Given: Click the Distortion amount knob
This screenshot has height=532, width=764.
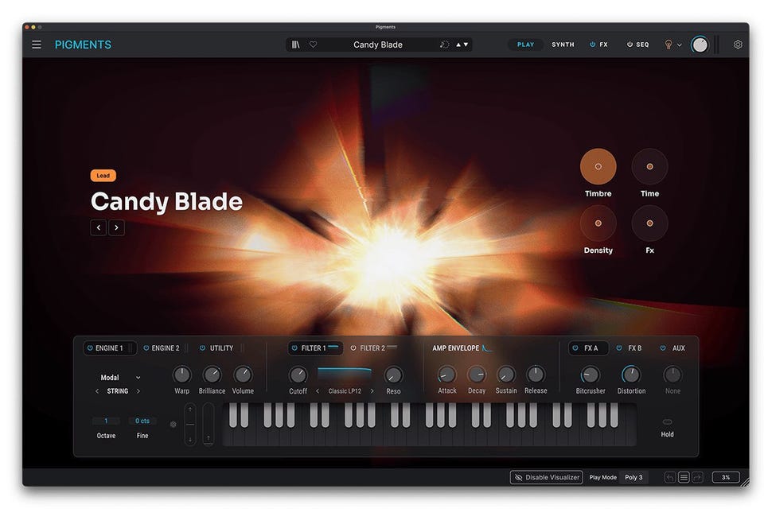Looking at the screenshot, I should (631, 375).
